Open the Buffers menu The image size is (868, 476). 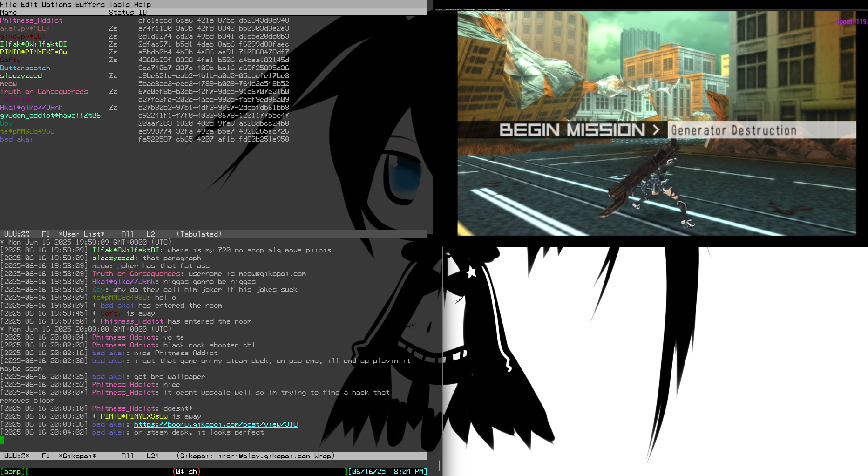click(x=90, y=4)
